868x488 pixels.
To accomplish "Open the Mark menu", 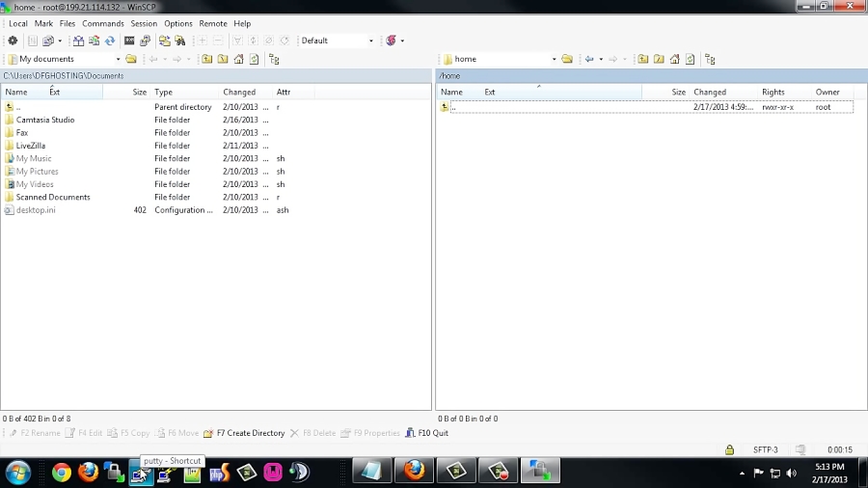I will pyautogui.click(x=43, y=23).
